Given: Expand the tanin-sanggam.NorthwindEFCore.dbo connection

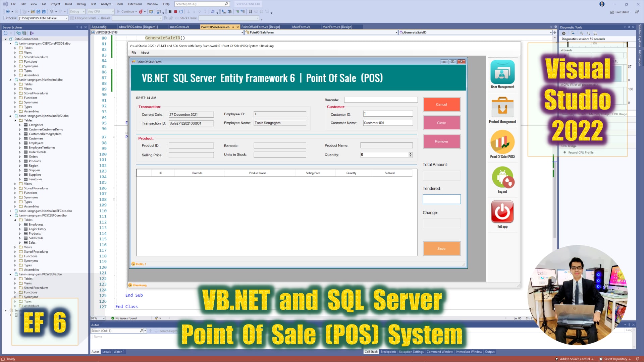Looking at the screenshot, I should [10, 211].
